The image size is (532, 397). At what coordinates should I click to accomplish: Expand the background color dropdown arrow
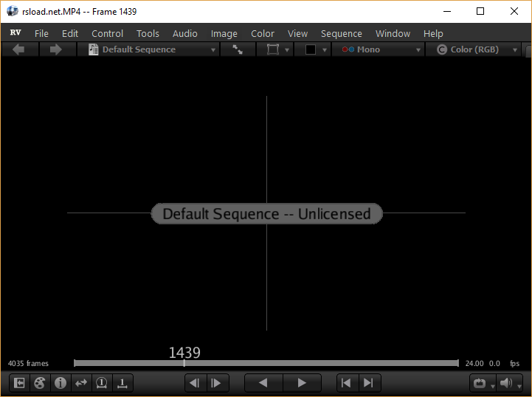click(x=325, y=50)
